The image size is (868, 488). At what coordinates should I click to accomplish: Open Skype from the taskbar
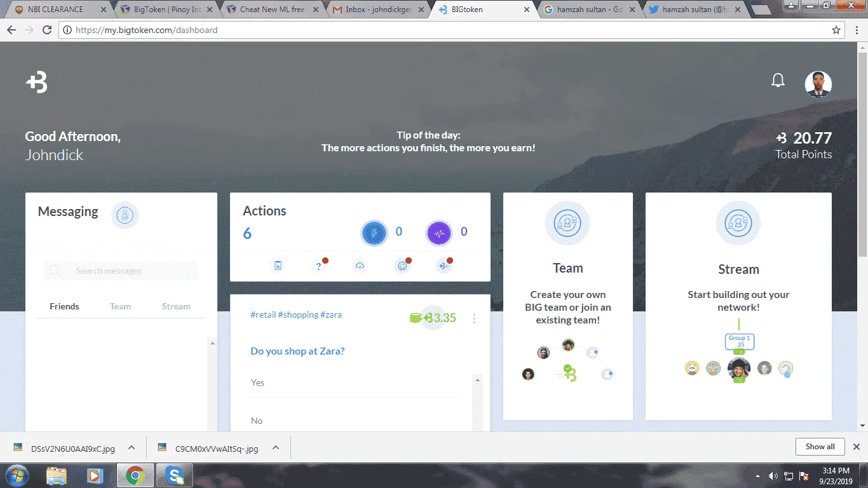click(x=174, y=475)
